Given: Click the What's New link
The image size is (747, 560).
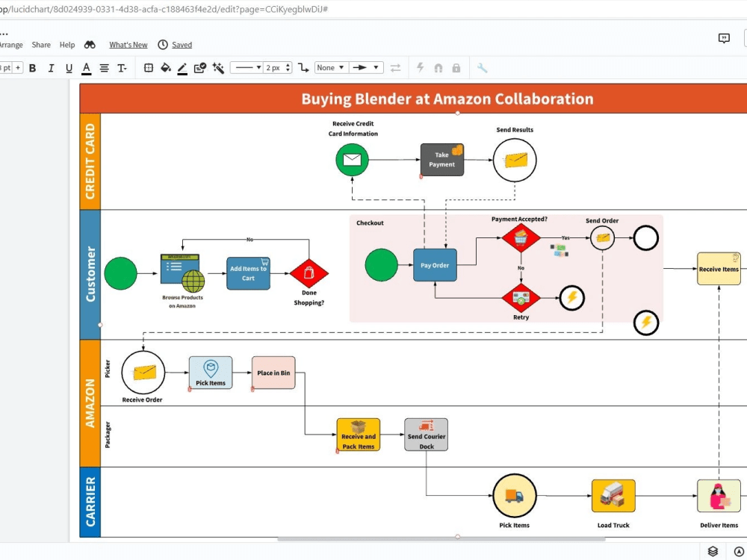Looking at the screenshot, I should [128, 45].
